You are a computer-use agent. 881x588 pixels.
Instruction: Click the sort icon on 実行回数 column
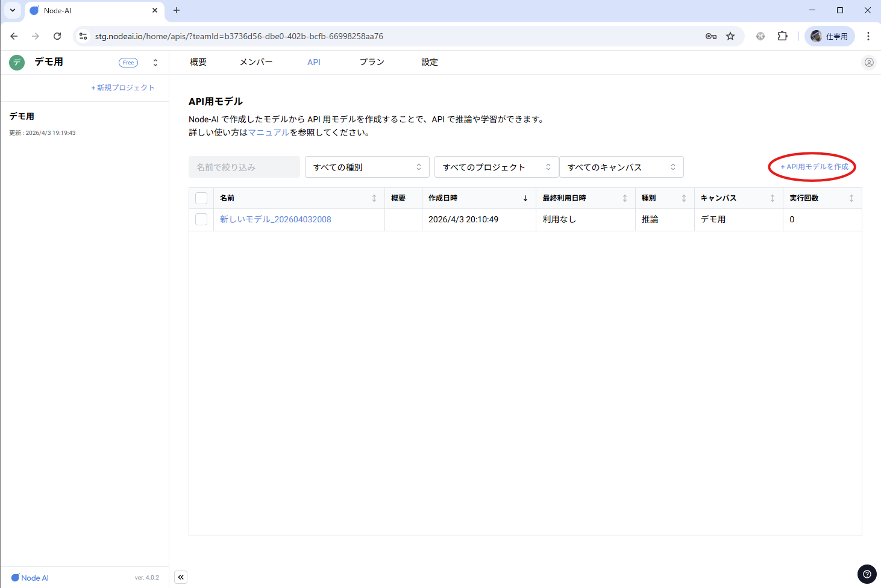click(x=851, y=198)
